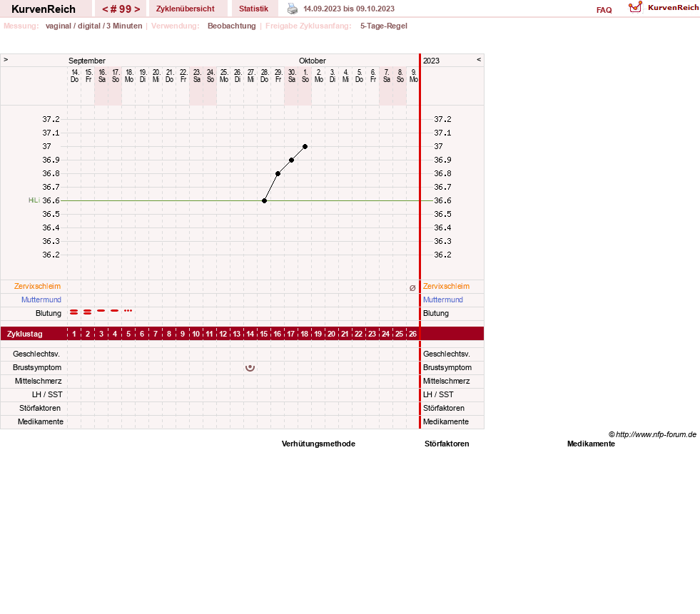Click the September month label
700x614 pixels.
(x=86, y=61)
